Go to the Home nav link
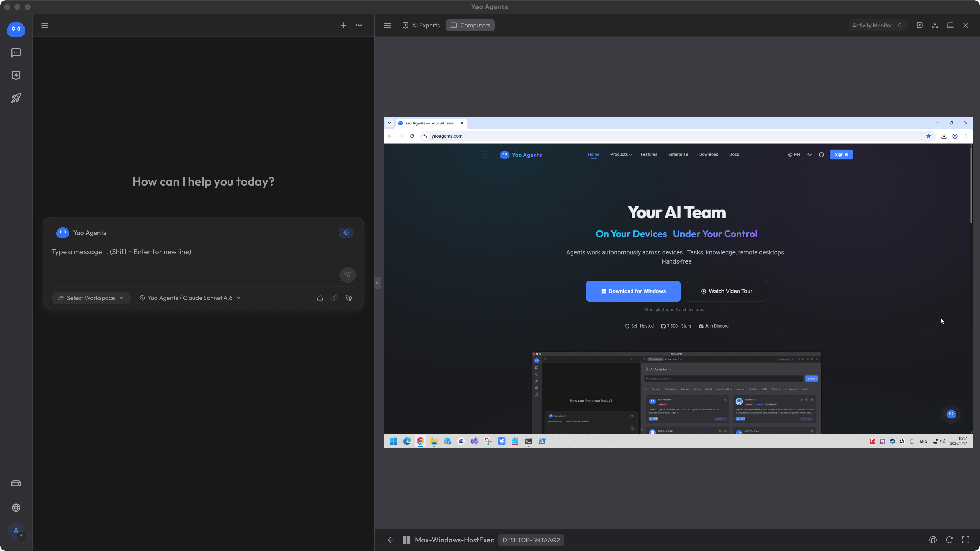 [593, 154]
